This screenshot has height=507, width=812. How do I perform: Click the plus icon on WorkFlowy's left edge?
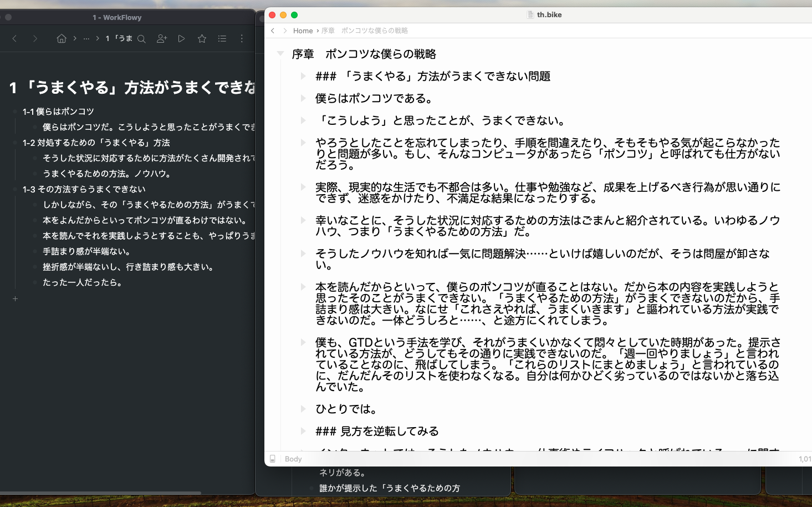click(15, 298)
